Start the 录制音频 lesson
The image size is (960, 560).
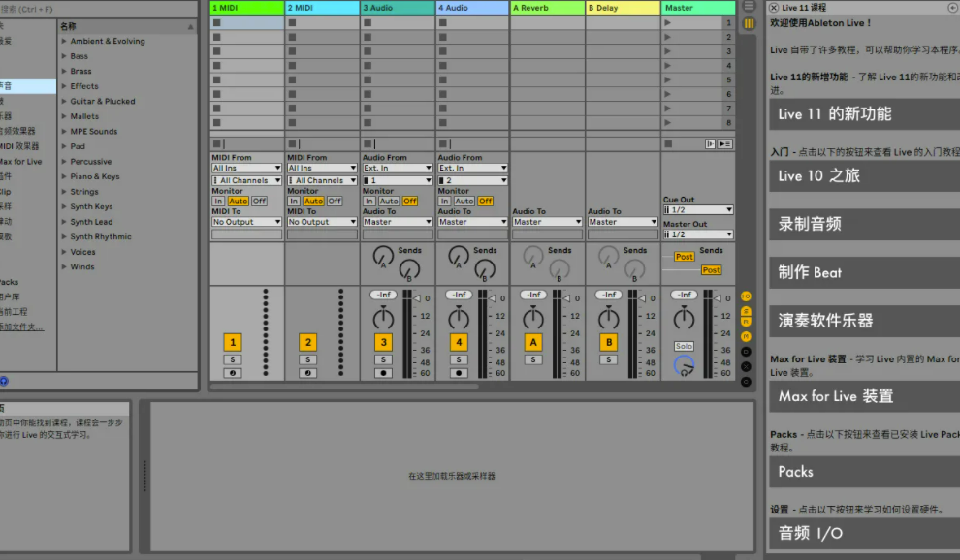pos(865,224)
